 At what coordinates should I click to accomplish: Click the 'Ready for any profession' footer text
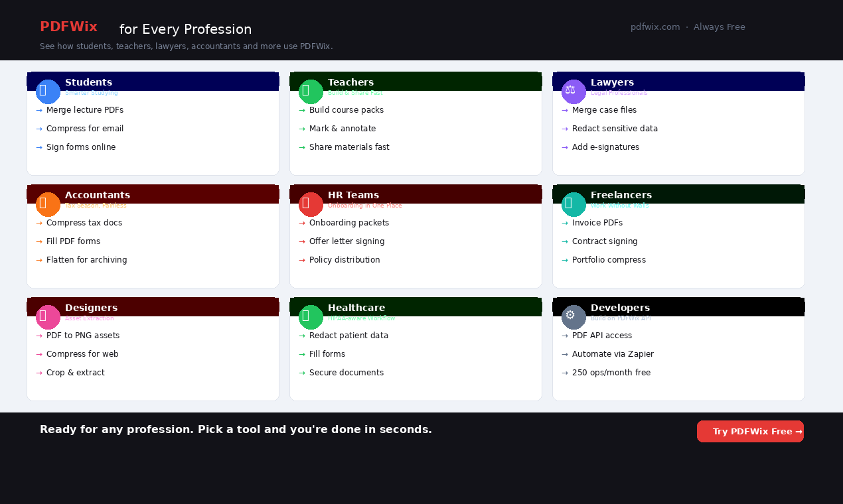[236, 430]
